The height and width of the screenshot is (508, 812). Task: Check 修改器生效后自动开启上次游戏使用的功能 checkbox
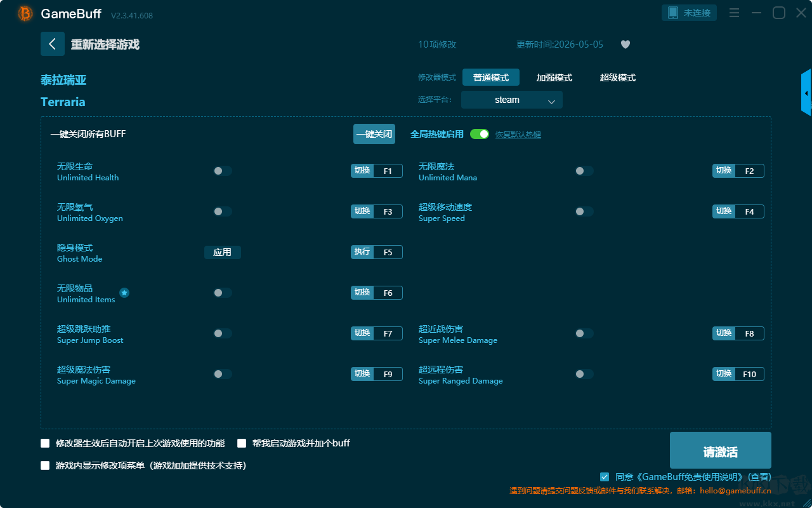pyautogui.click(x=45, y=443)
